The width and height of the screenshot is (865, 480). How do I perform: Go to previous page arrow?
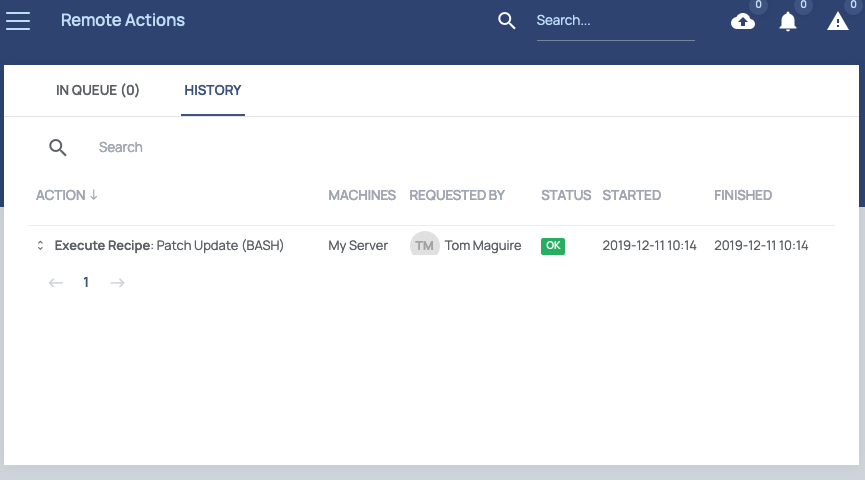tap(56, 283)
